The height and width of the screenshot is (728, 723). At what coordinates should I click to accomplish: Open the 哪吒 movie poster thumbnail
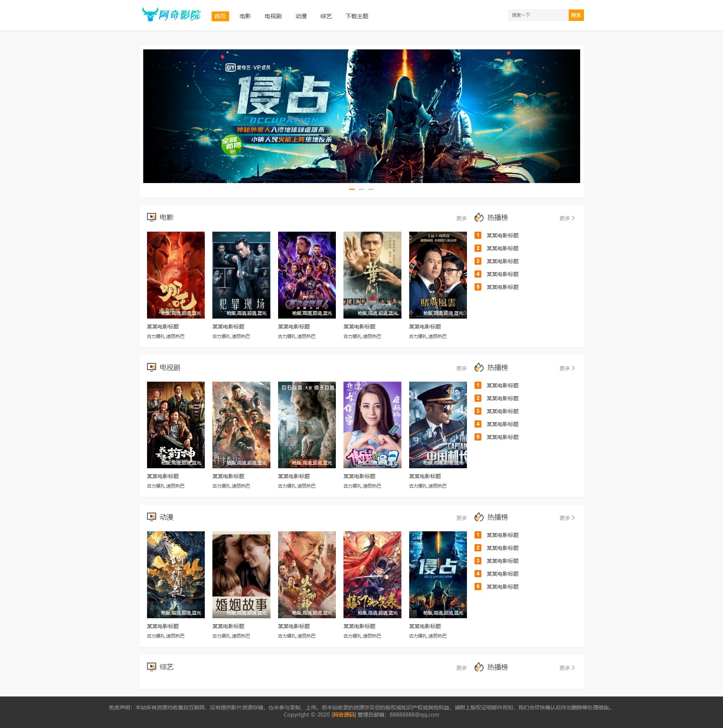[176, 275]
